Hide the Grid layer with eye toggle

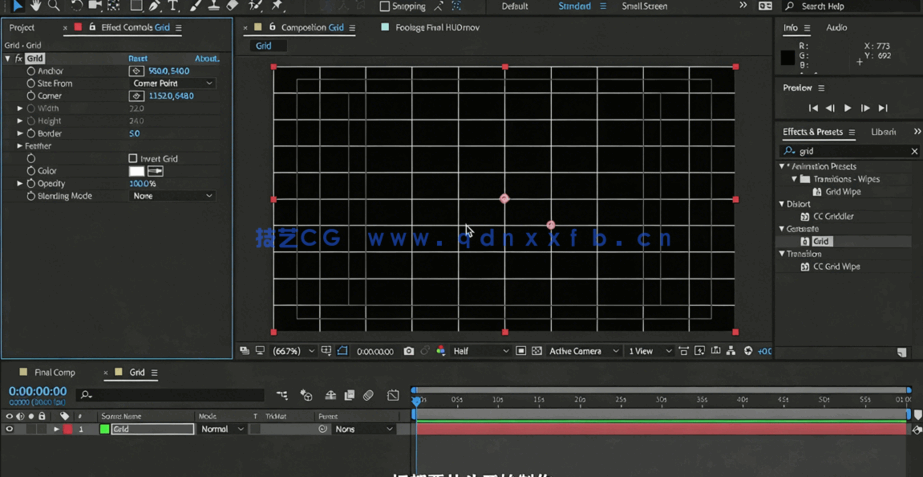point(9,429)
